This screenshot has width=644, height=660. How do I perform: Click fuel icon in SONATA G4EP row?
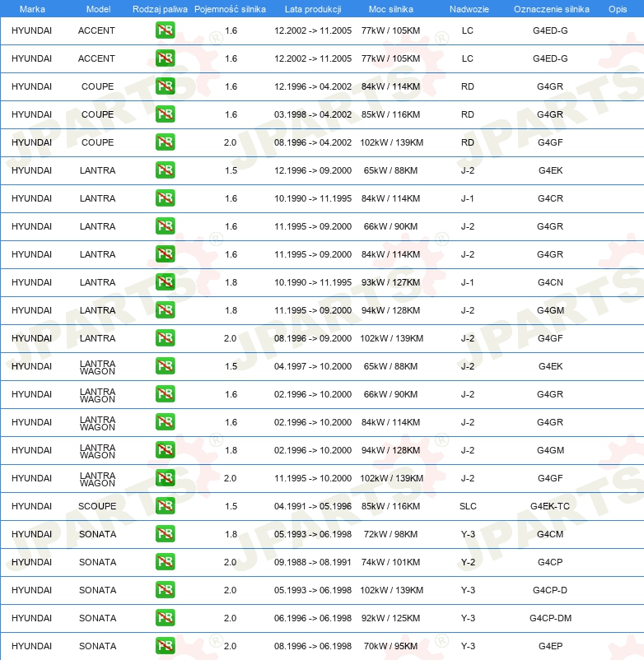tap(165, 646)
